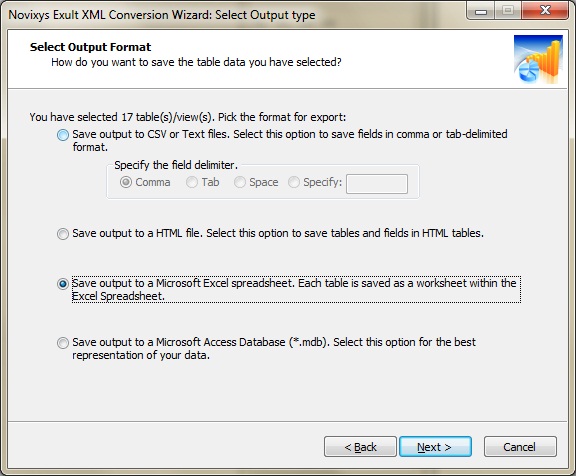Go Back to previous wizard page
Image resolution: width=576 pixels, height=476 pixels.
360,447
